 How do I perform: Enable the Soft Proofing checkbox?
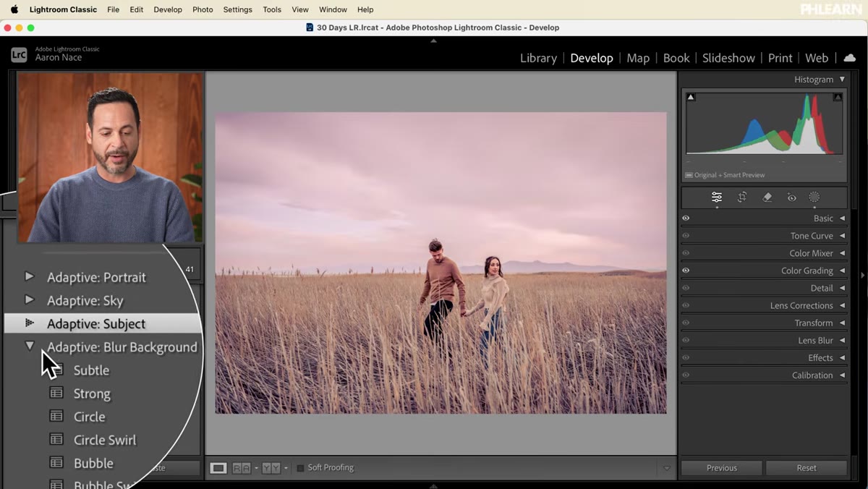(301, 468)
